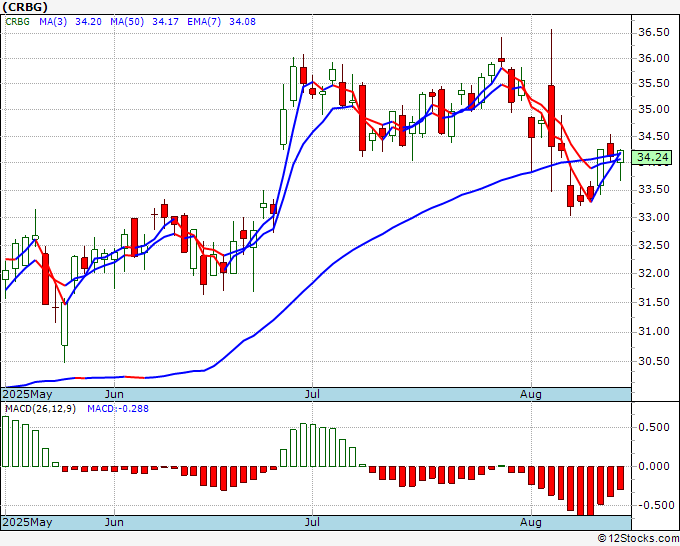Click the 32.50 price axis label
Viewport: 680px width, 546px height.
[654, 245]
